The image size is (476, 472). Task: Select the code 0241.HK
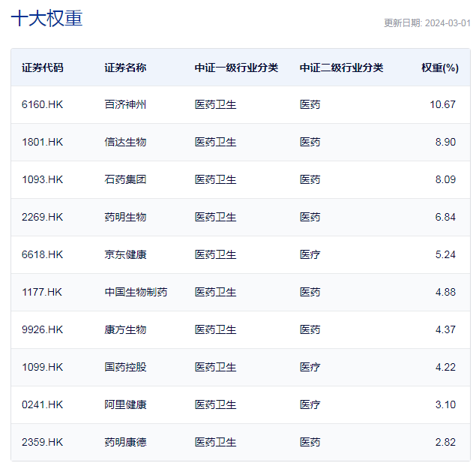tap(42, 404)
